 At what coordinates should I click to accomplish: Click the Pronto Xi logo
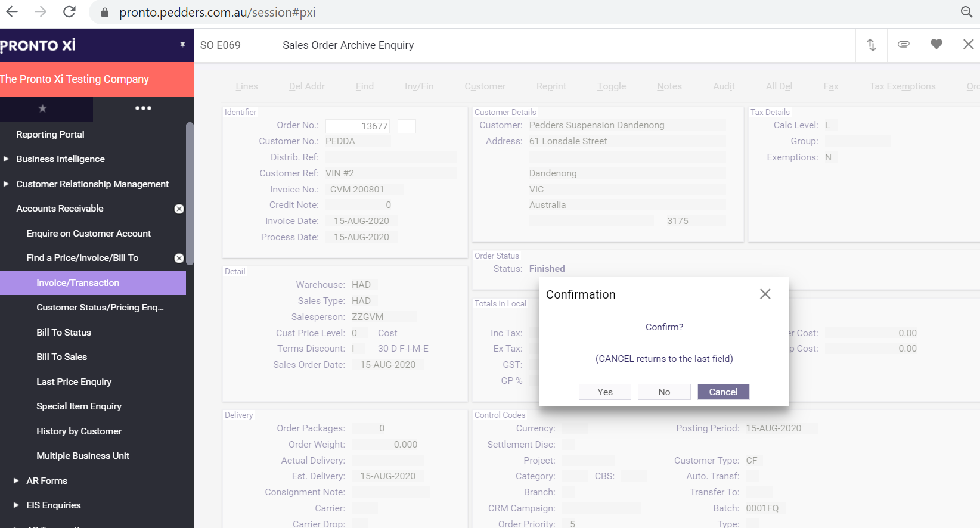tap(38, 45)
